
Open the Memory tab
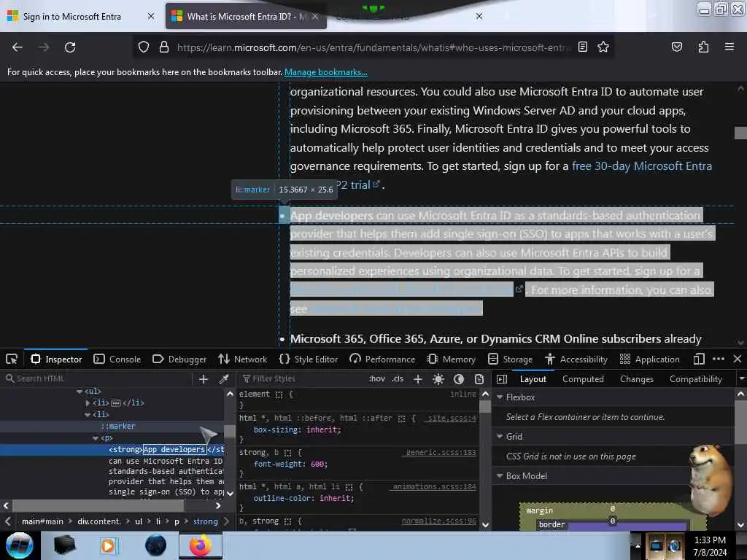(451, 359)
